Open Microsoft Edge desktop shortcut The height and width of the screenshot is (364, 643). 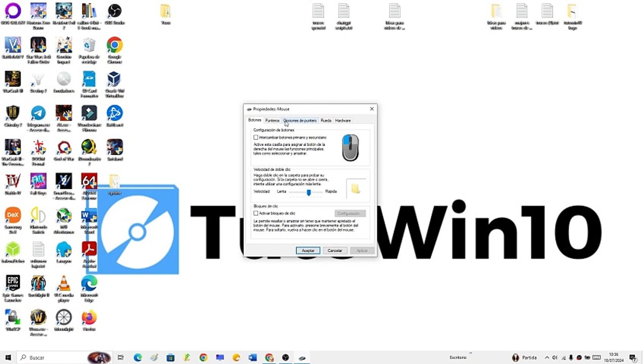pos(89,289)
